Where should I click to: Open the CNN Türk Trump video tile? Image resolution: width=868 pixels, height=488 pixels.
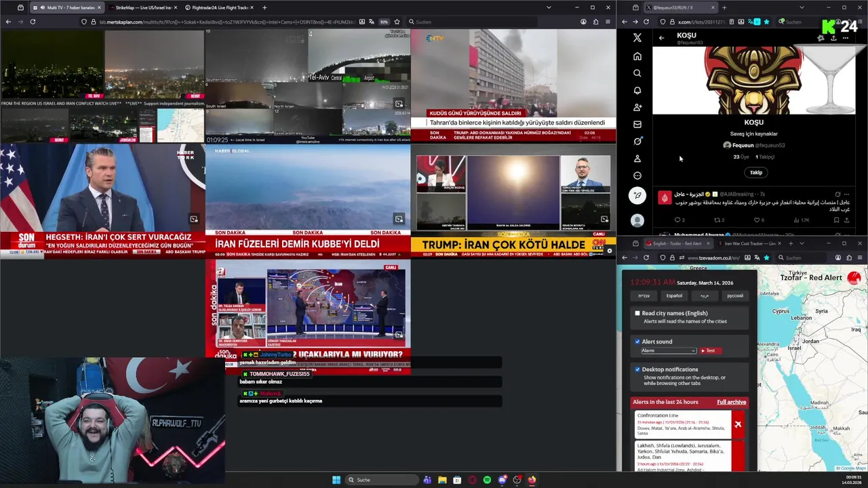coord(513,201)
